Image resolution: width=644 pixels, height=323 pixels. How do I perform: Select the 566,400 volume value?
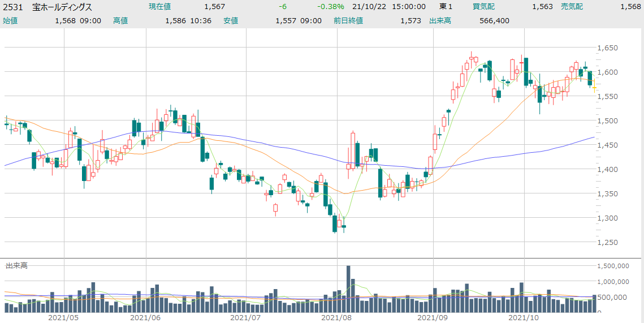coord(494,20)
